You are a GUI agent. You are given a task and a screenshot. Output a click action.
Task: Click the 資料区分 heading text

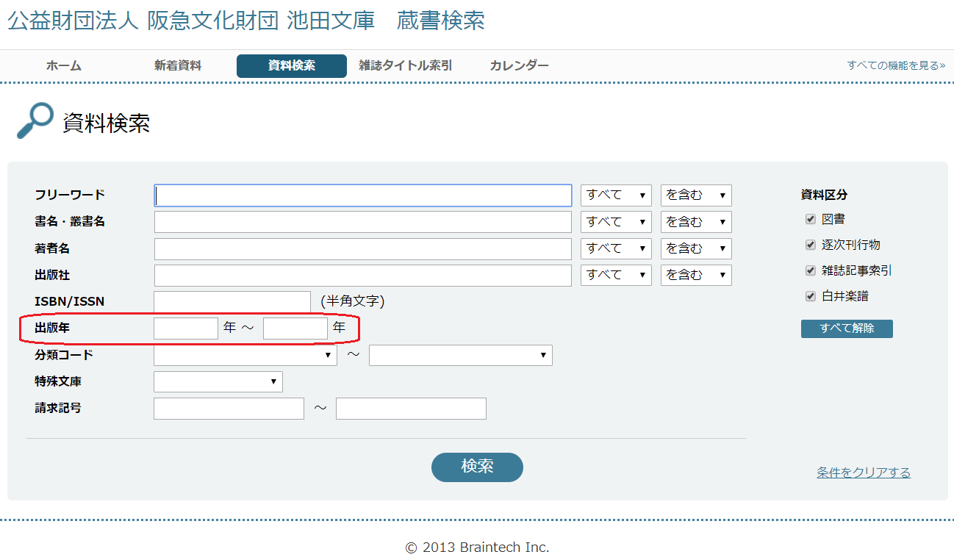pyautogui.click(x=824, y=195)
